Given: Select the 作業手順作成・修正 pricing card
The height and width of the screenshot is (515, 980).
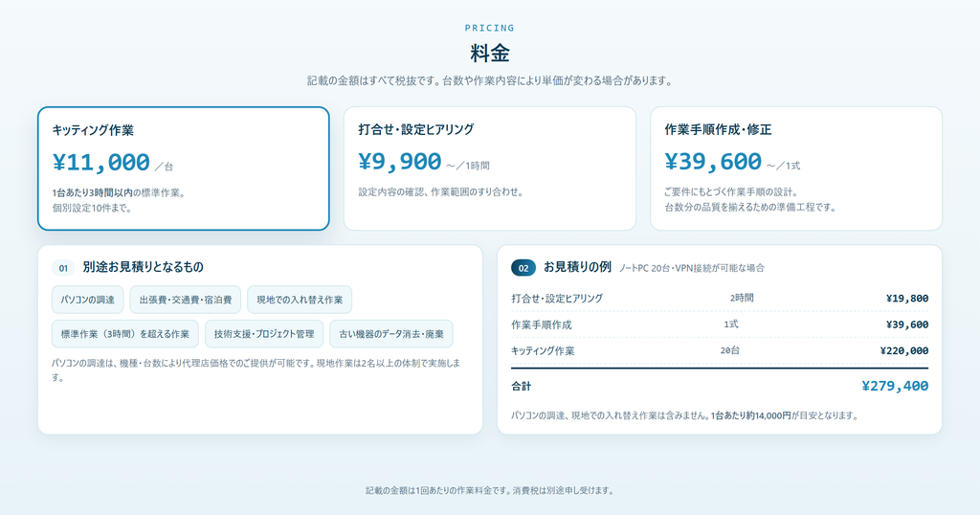Looking at the screenshot, I should (x=795, y=168).
